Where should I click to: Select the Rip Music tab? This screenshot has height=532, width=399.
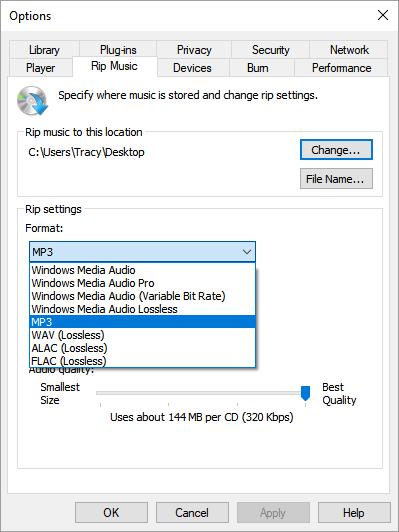pyautogui.click(x=114, y=66)
